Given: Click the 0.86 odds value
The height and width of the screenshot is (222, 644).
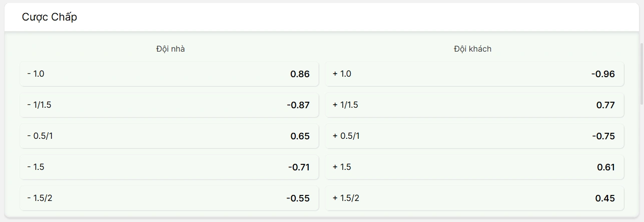Looking at the screenshot, I should [300, 74].
